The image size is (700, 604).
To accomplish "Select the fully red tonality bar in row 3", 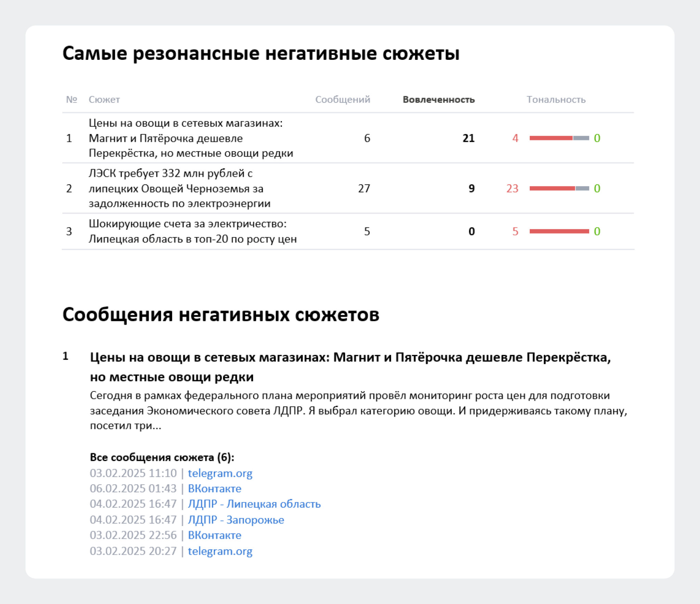I will [x=559, y=231].
